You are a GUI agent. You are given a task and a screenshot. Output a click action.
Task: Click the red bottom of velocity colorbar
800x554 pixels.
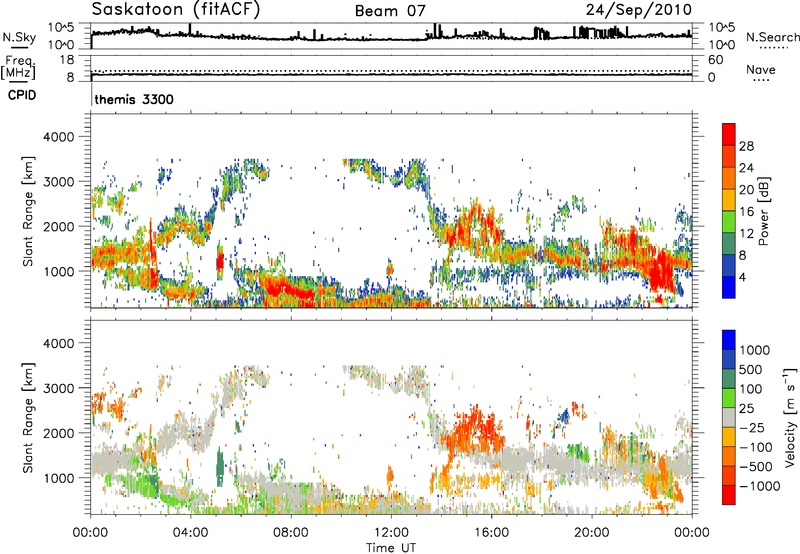pyautogui.click(x=729, y=495)
